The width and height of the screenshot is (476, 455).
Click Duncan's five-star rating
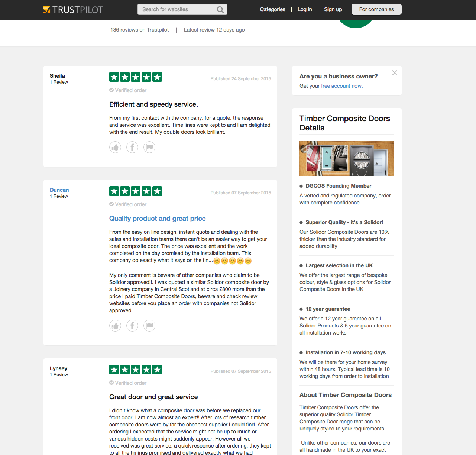click(x=136, y=191)
